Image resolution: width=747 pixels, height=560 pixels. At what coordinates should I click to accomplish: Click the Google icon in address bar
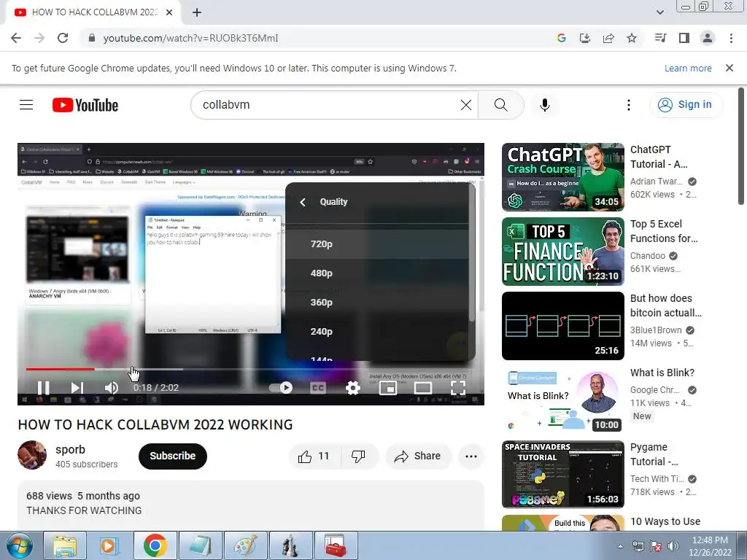561,38
